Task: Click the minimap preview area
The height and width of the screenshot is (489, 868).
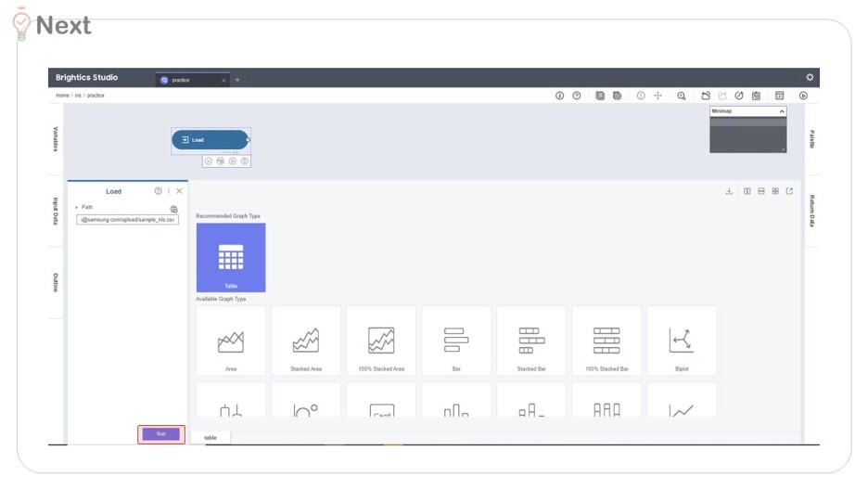Action: pyautogui.click(x=747, y=135)
